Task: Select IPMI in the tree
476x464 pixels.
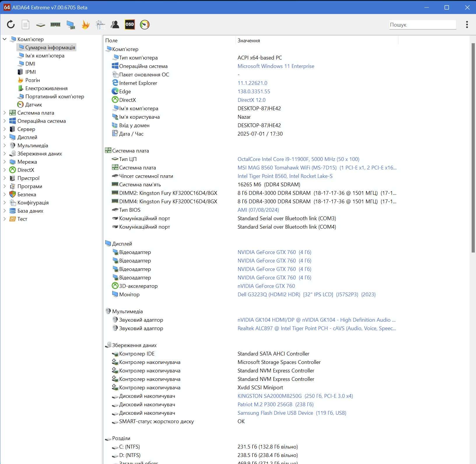Action: tap(30, 72)
